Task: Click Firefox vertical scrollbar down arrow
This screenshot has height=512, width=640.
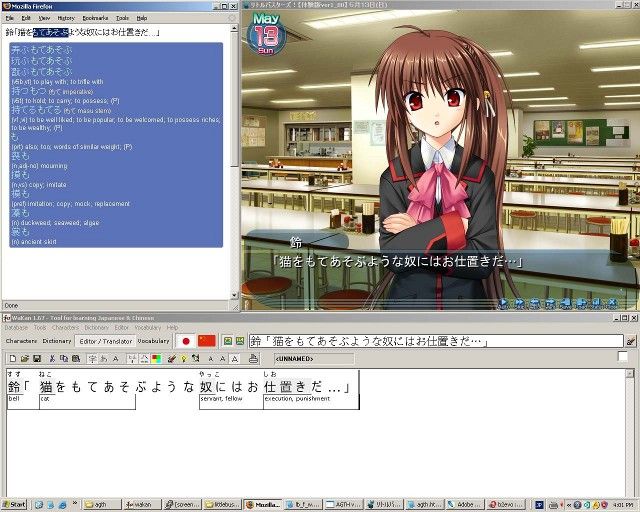Action: coord(234,295)
